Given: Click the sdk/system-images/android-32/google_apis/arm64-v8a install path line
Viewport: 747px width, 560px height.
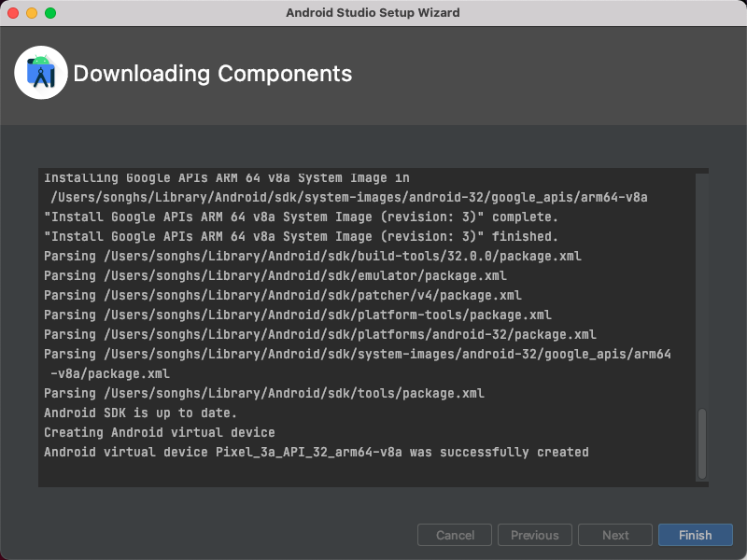Looking at the screenshot, I should coord(349,197).
